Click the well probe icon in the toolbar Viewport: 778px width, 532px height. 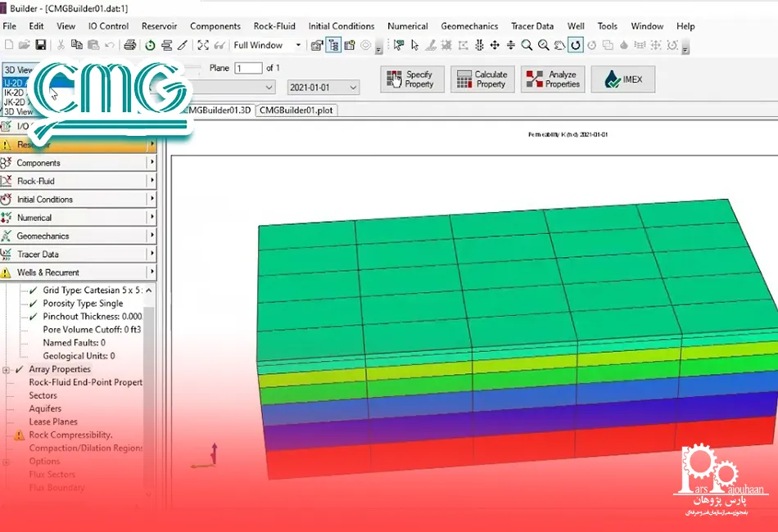(479, 46)
